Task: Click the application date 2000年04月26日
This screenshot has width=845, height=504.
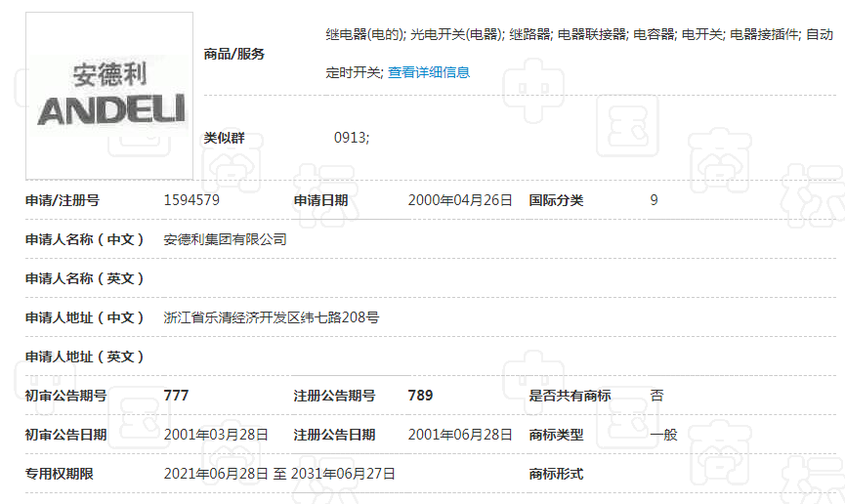Action: 460,200
